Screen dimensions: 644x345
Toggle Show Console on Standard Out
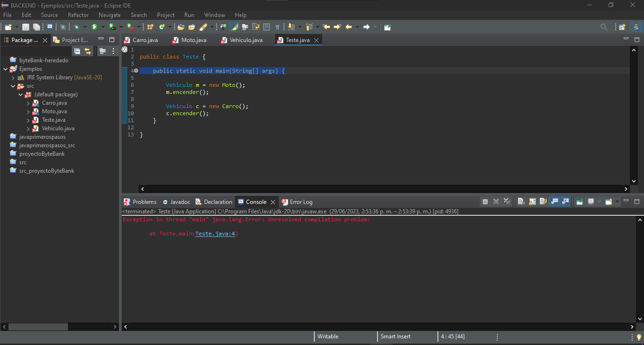[554, 202]
